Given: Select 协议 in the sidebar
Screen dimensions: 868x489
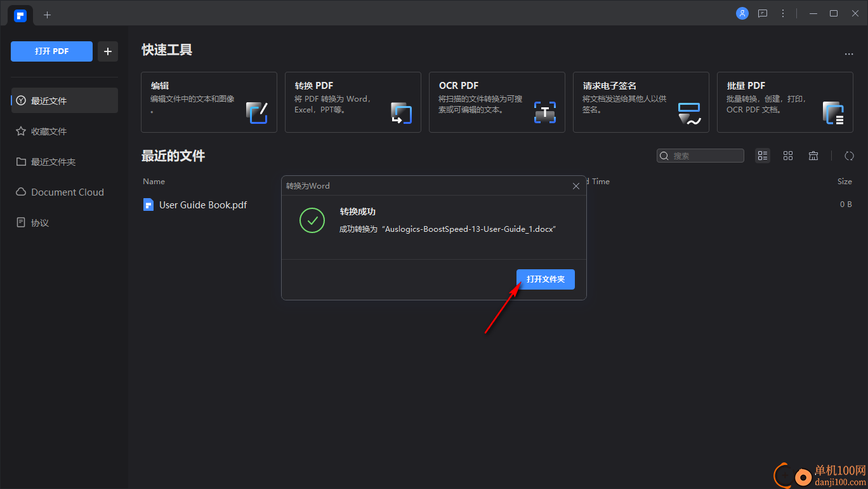Looking at the screenshot, I should 65,223.
